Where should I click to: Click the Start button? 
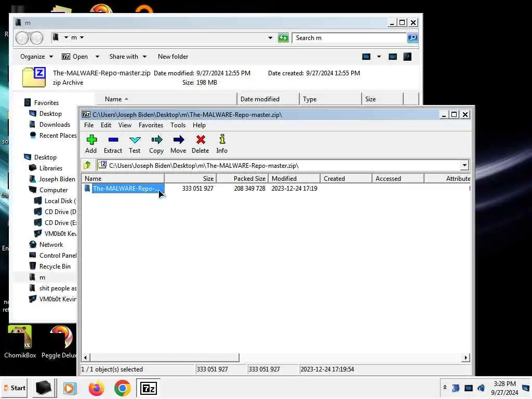15,388
